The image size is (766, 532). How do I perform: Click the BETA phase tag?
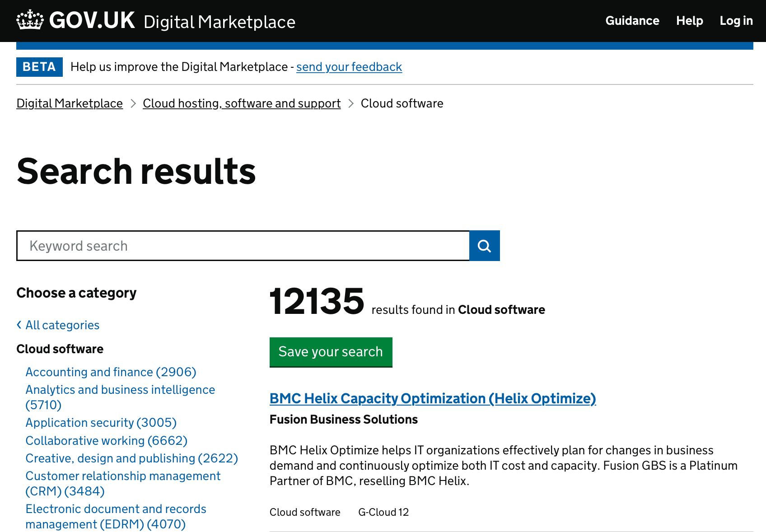tap(39, 67)
